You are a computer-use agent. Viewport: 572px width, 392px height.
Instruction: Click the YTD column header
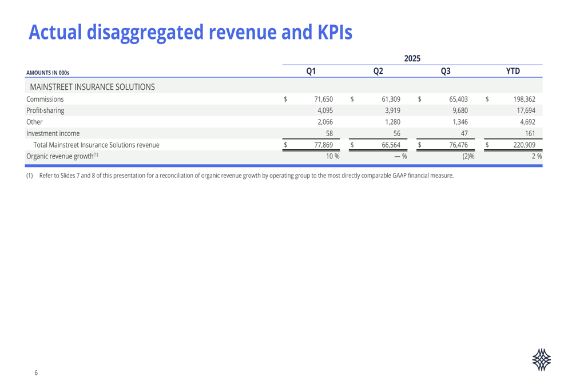[x=513, y=71]
